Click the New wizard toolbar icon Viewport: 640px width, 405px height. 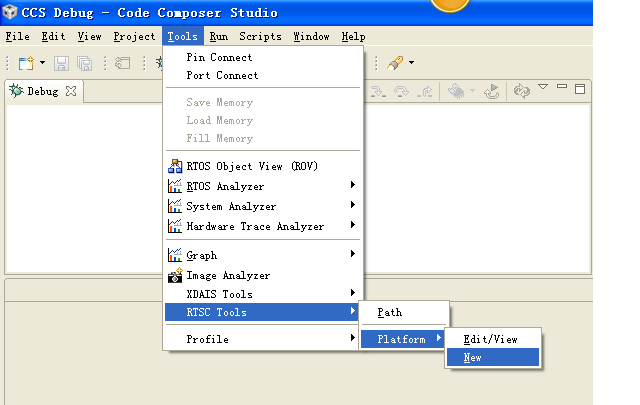tap(26, 63)
